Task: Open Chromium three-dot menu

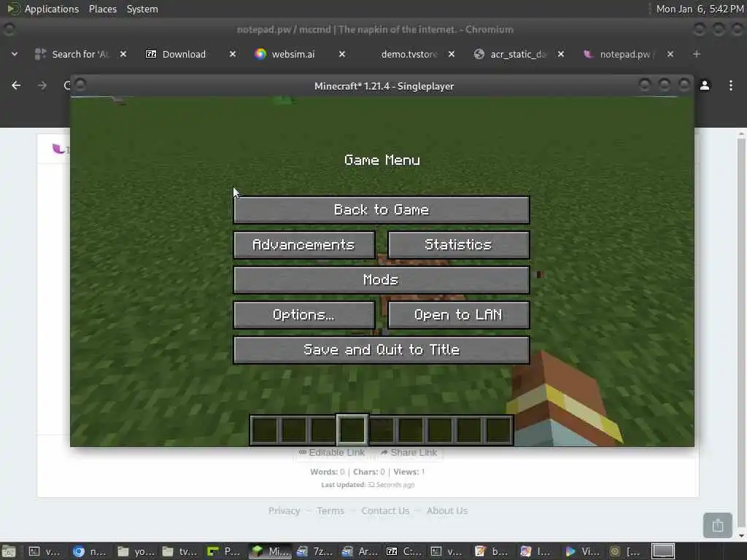Action: click(x=731, y=86)
